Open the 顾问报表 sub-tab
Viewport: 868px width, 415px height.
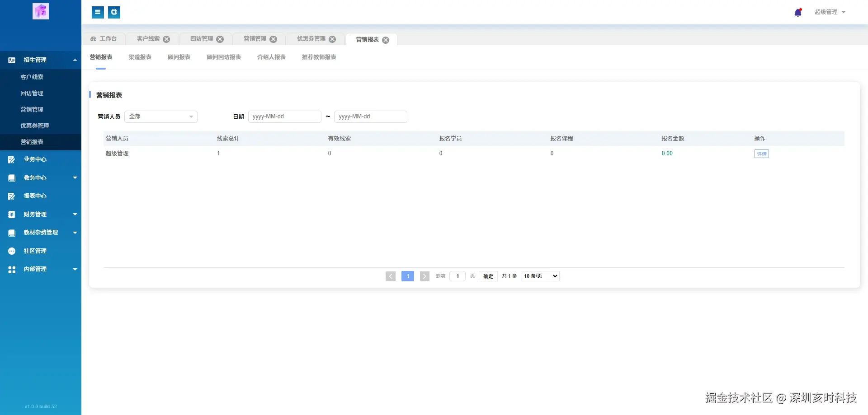coord(179,57)
